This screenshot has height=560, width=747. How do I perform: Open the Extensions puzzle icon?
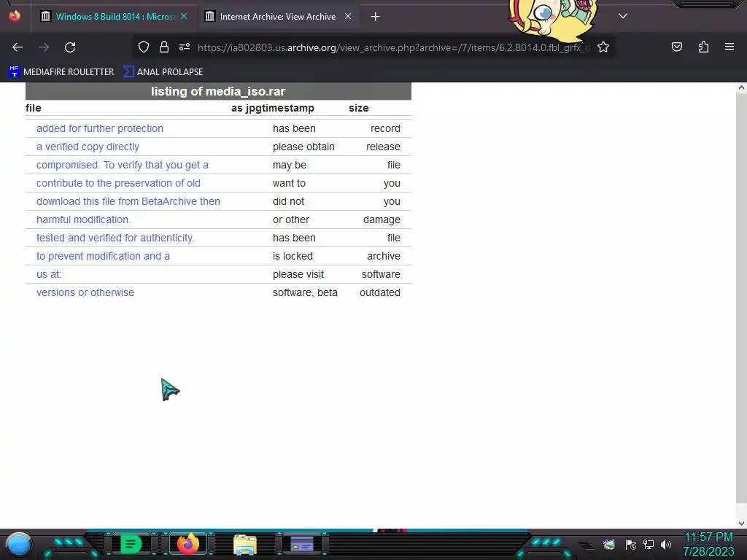(x=703, y=47)
